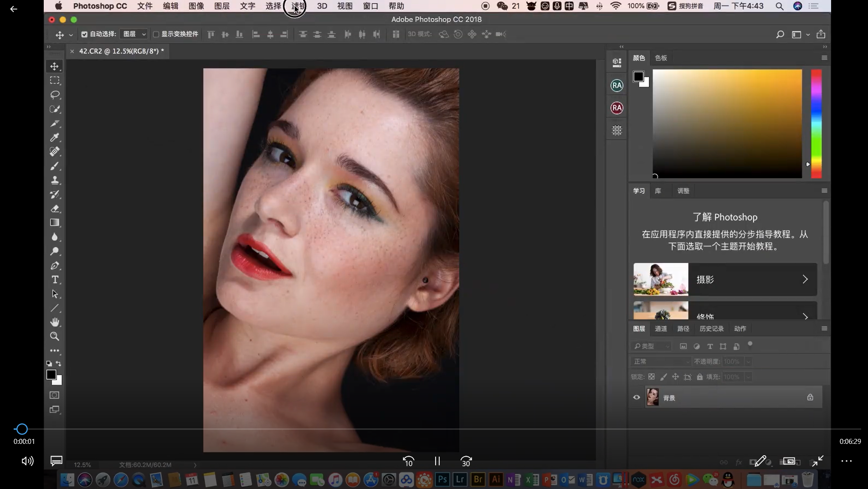Open the 图层 auto-select dropdown
This screenshot has width=868, height=489.
(134, 34)
